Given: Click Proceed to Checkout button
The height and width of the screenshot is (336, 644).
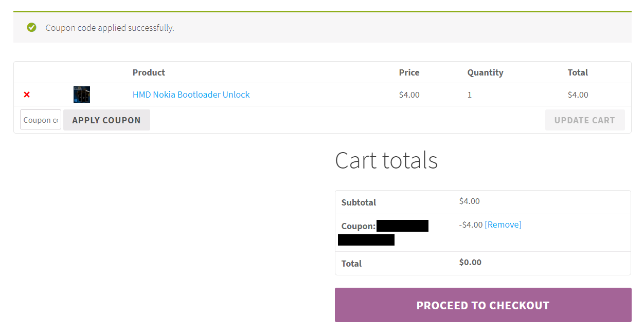Looking at the screenshot, I should 483,305.
